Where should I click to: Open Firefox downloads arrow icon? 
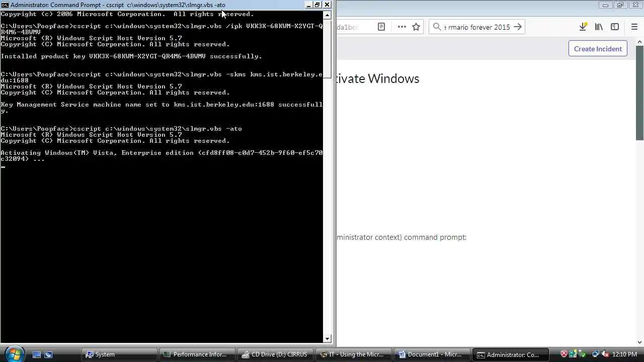pyautogui.click(x=583, y=27)
